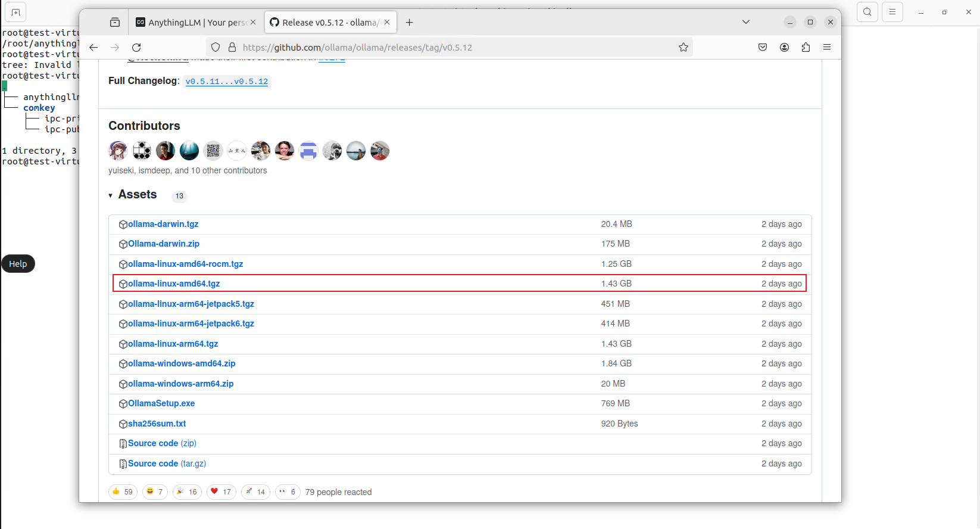Toggle the hooray reaction showing 16

tap(188, 491)
